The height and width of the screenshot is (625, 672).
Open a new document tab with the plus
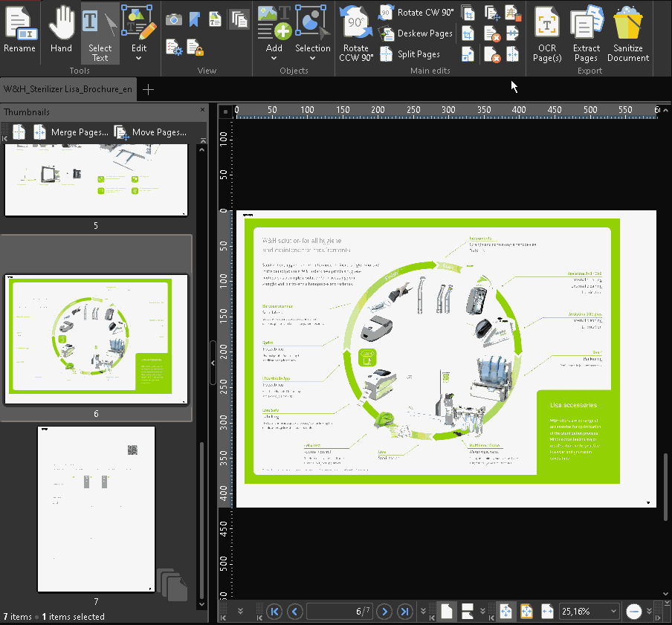147,88
